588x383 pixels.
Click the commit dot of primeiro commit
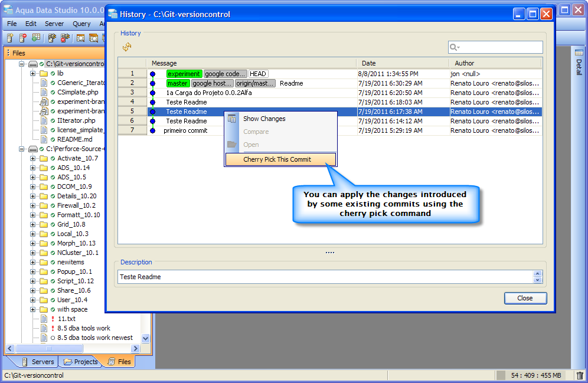click(x=153, y=130)
